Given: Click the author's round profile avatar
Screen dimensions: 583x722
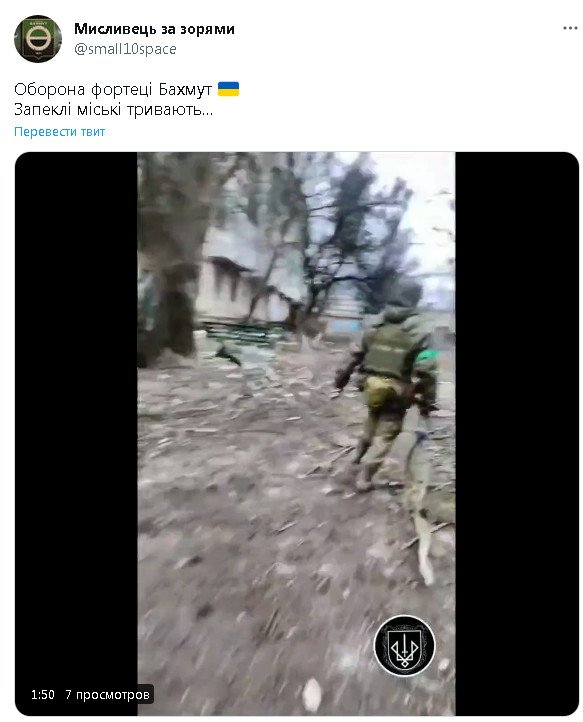Looking at the screenshot, I should pos(38,39).
